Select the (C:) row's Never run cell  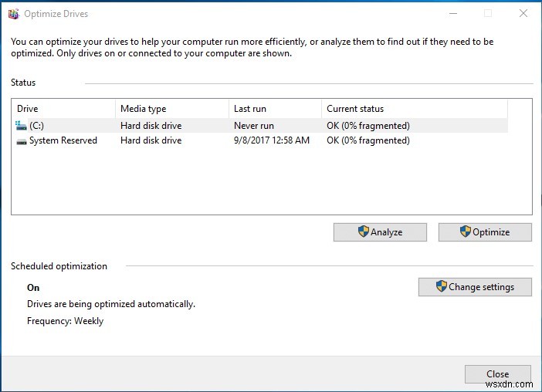coord(254,126)
